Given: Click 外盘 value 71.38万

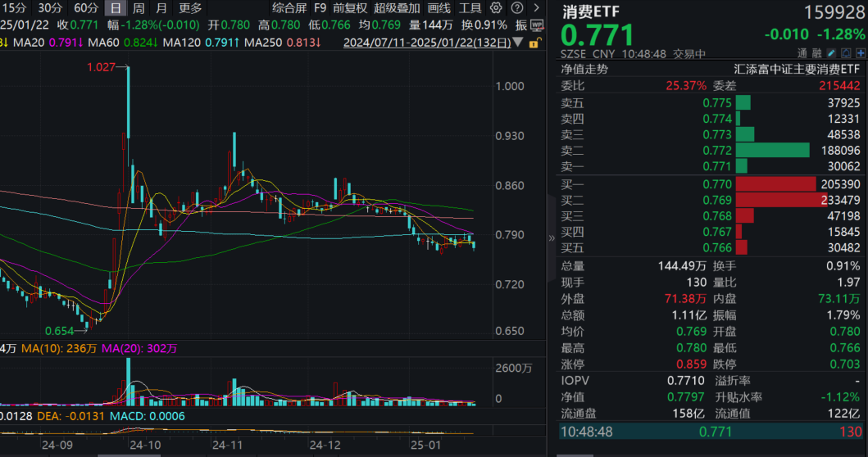Looking at the screenshot, I should coord(685,299).
